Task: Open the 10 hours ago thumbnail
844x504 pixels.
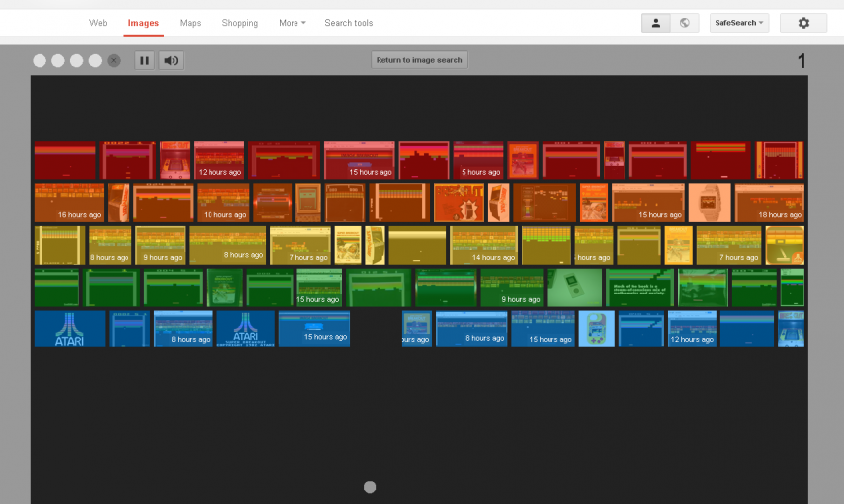Action: click(x=222, y=203)
